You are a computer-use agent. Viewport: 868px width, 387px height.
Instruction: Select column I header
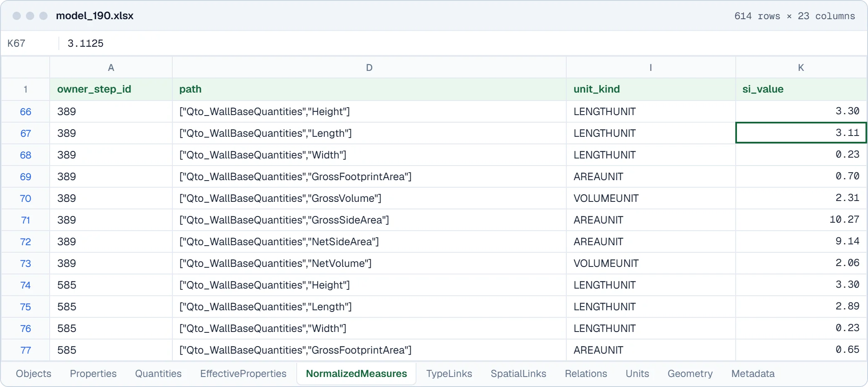coord(651,68)
